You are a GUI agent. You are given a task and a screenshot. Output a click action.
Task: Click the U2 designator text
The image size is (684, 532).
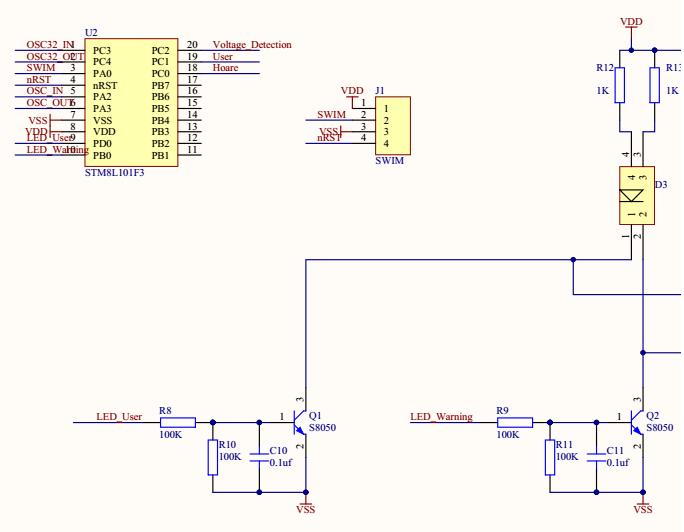click(91, 33)
